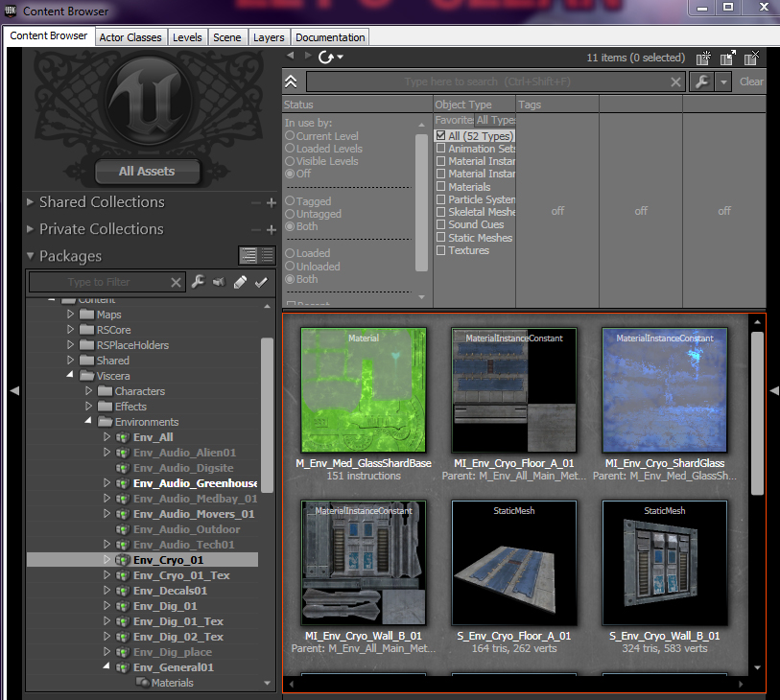Click the Type to Filter packages field
Viewport: 780px width, 700px height.
[99, 282]
